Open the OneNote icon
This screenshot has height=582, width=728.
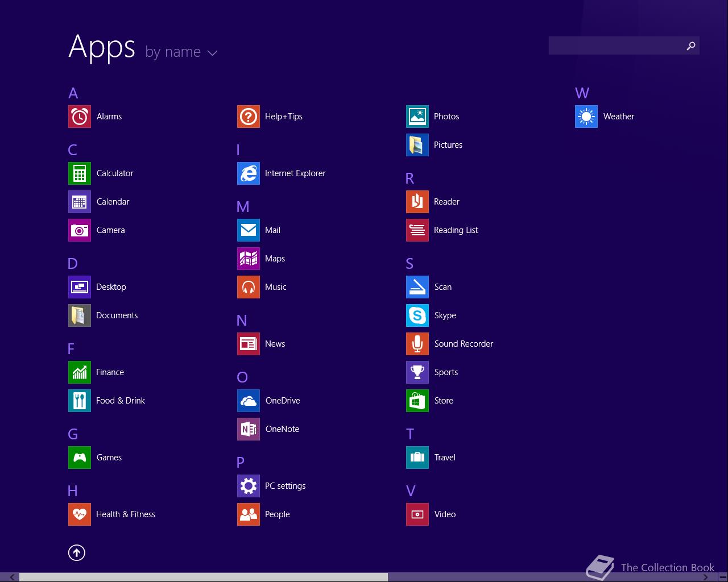point(249,429)
